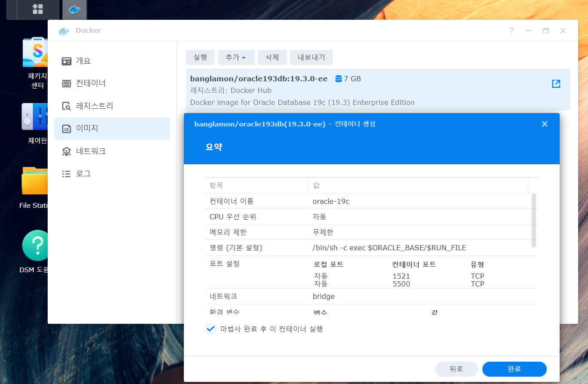Toggle run container after wizard checkbox
This screenshot has height=384, width=588.
click(210, 329)
